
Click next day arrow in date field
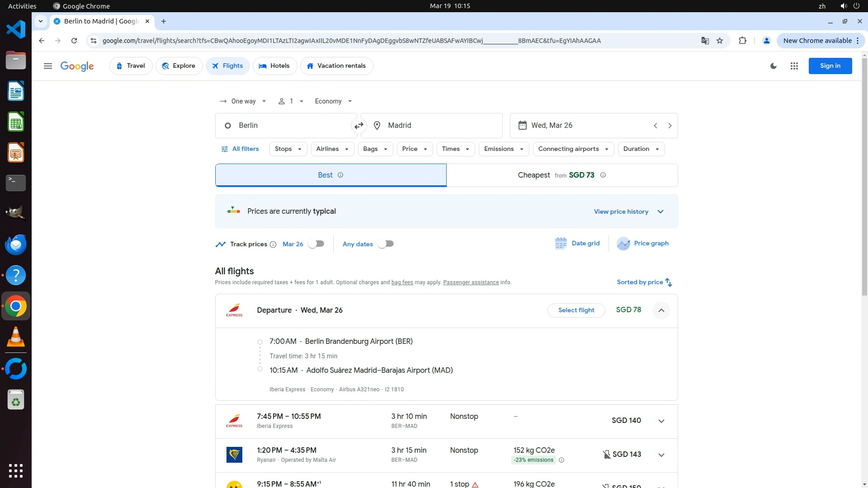coord(670,126)
